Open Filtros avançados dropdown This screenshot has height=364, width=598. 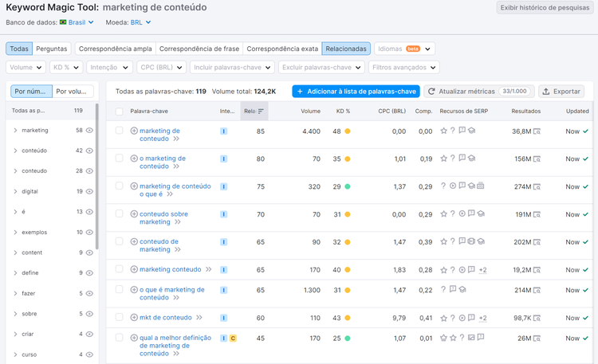click(x=404, y=68)
